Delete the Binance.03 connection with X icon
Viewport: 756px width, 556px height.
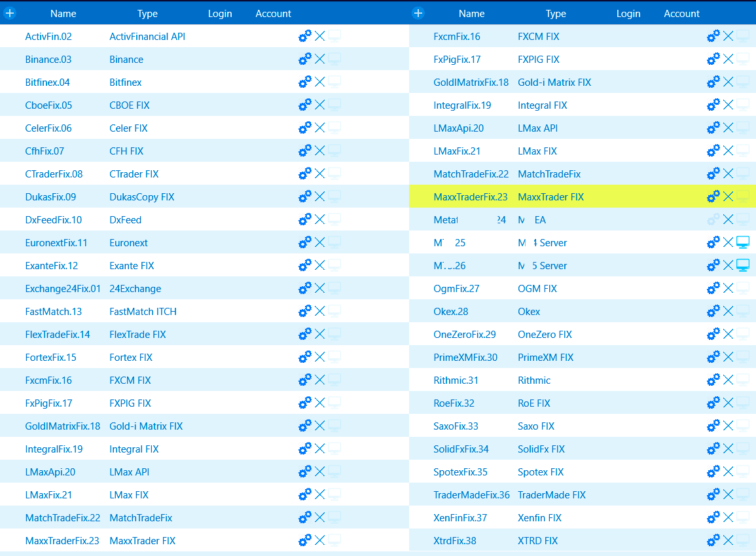tap(320, 59)
